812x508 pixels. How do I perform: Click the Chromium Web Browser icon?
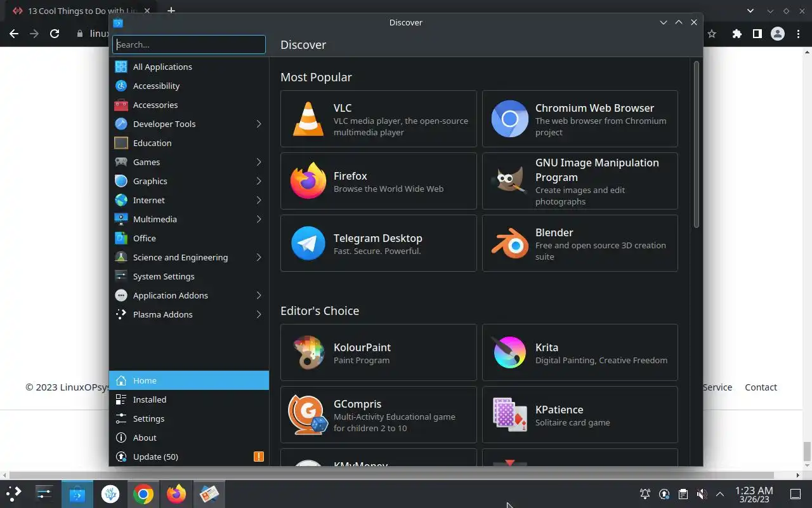point(509,119)
